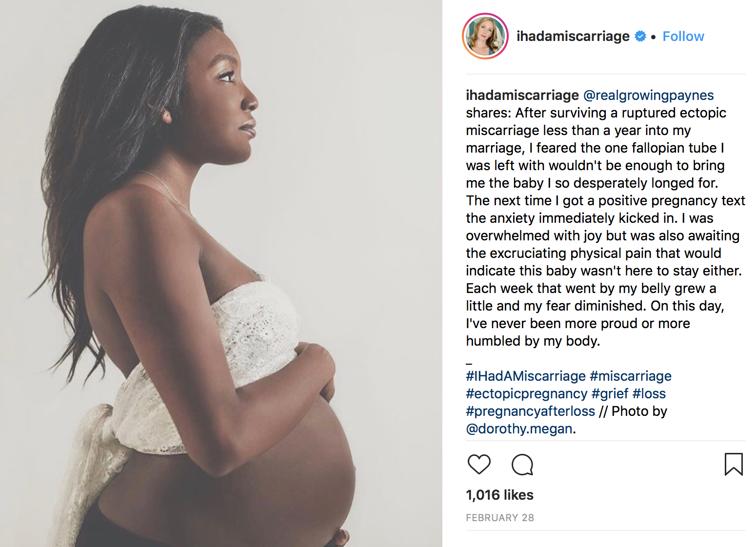Open the #IHadAMiscarriage hashtag

526,376
